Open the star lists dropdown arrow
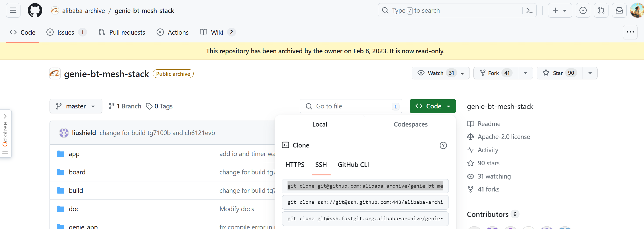Image resolution: width=644 pixels, height=229 pixels. (x=590, y=73)
